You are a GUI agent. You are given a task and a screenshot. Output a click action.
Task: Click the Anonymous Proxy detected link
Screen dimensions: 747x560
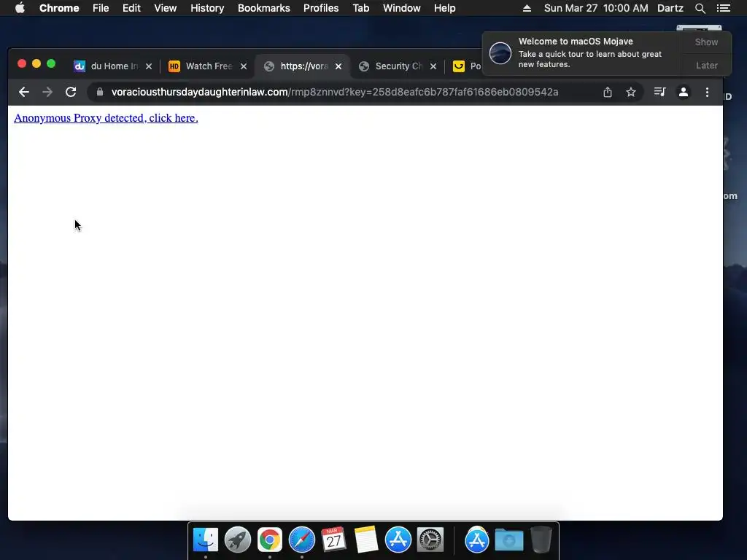click(x=106, y=118)
